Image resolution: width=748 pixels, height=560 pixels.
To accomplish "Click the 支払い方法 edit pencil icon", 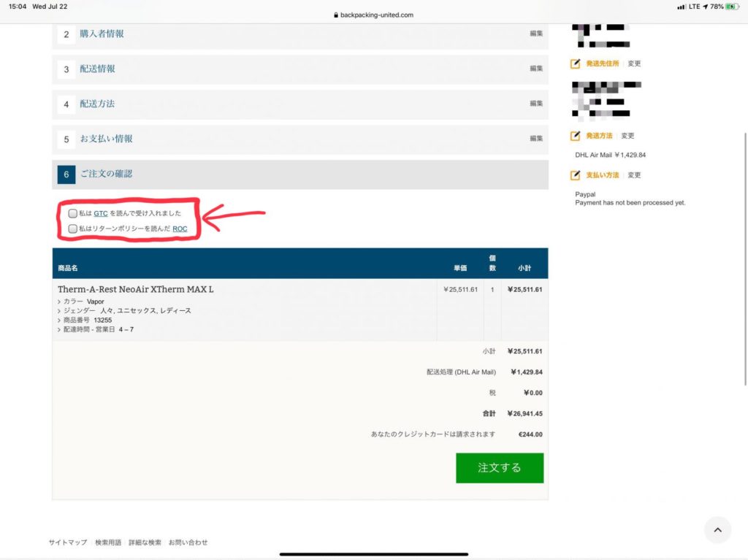I will point(576,175).
